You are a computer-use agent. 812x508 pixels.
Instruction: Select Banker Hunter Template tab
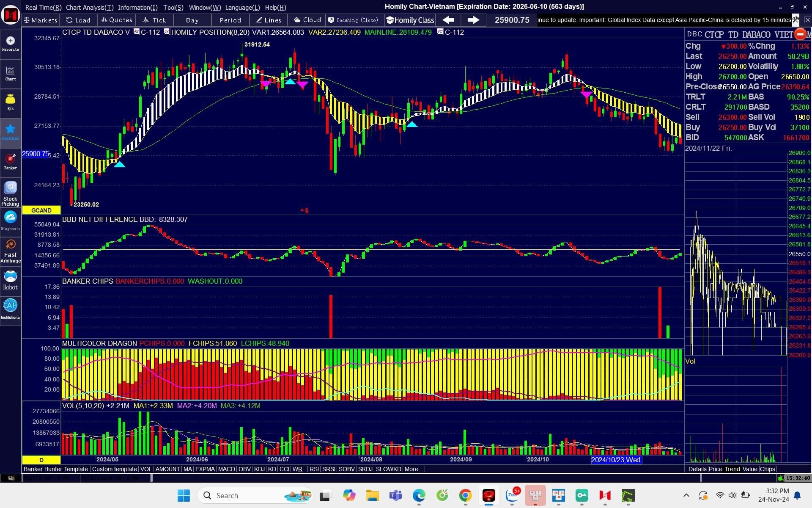click(x=56, y=469)
